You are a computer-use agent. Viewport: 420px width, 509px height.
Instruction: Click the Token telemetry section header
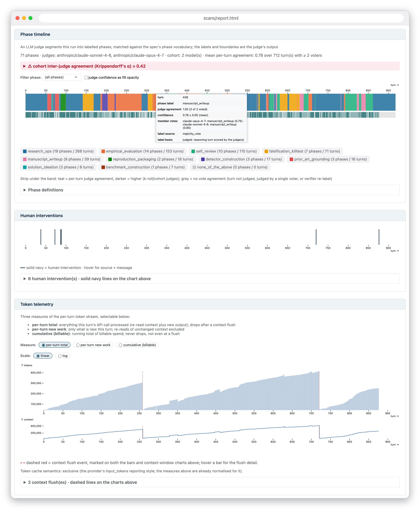210,304
